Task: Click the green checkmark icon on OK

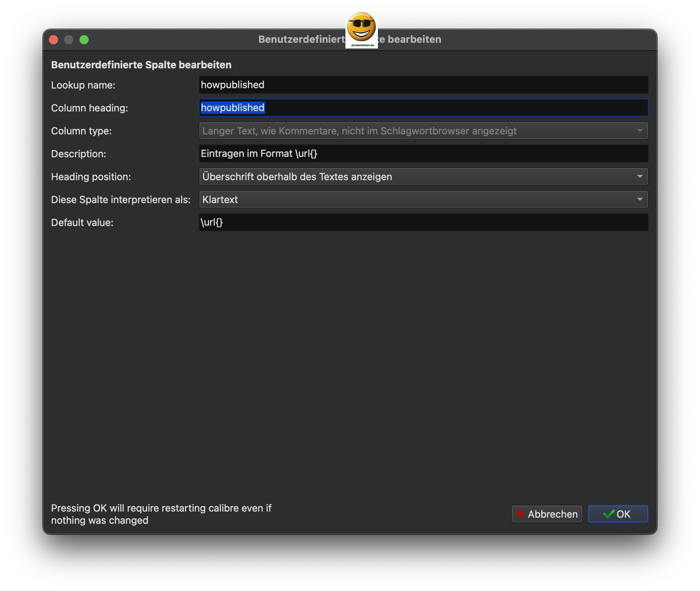Action: tap(608, 514)
